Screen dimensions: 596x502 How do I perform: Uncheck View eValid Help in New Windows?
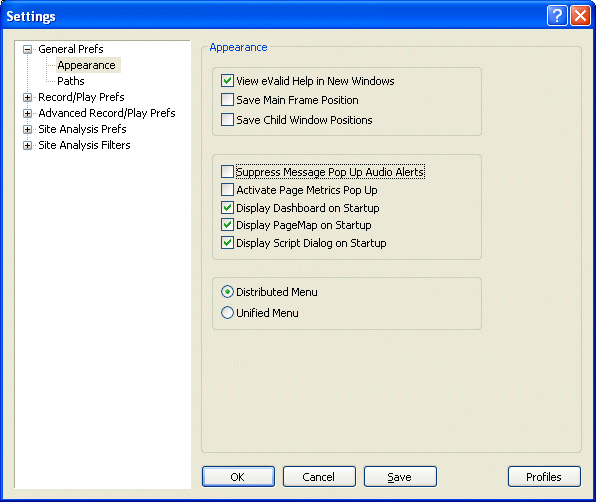click(x=227, y=81)
